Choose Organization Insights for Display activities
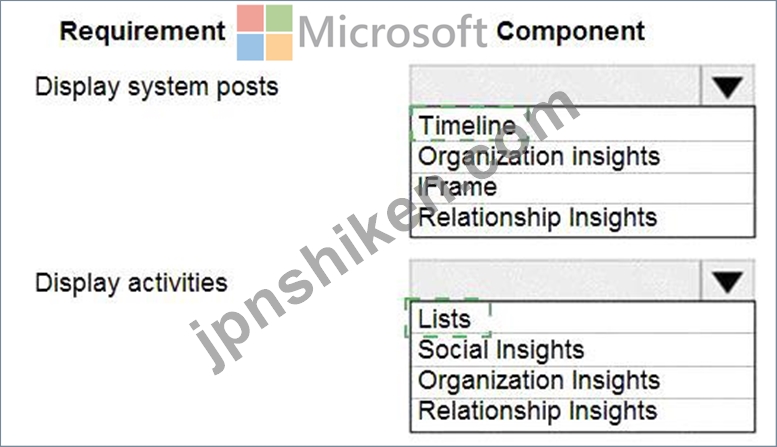The height and width of the screenshot is (447, 777). click(x=583, y=382)
